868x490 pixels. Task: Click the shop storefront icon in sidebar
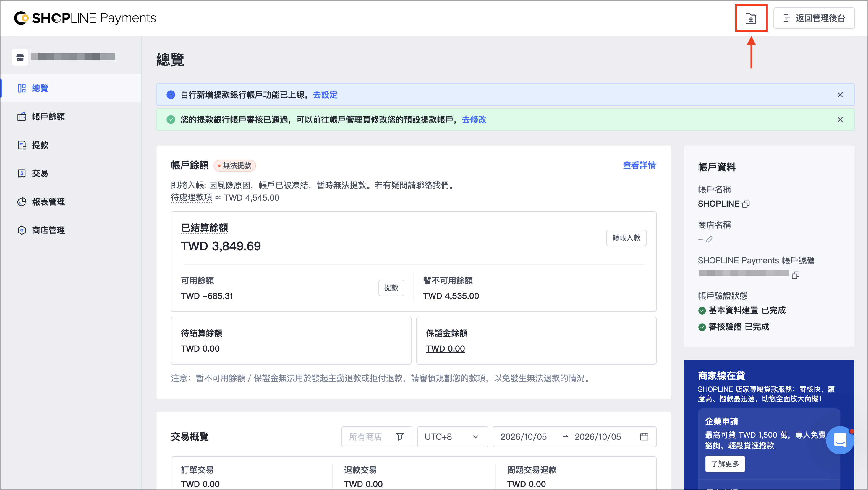[20, 57]
